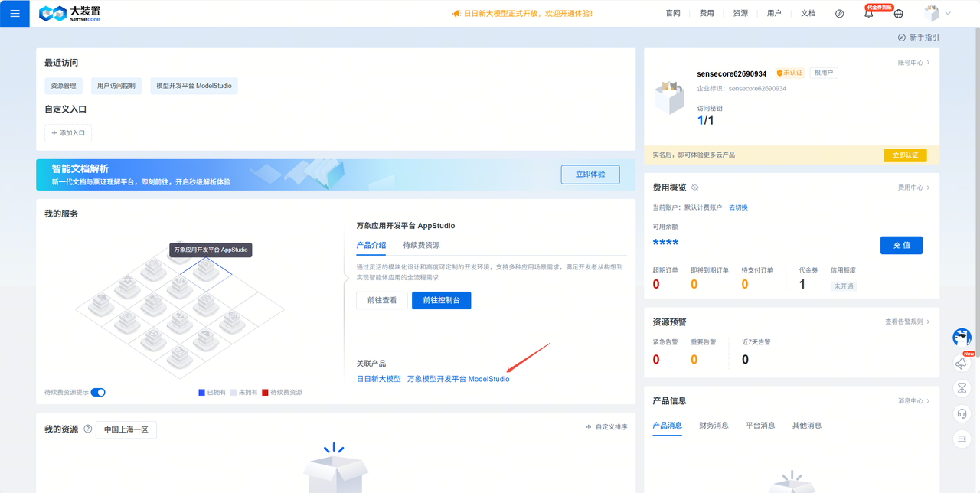Open recent 模型开发平台 ModelStudio shortcut
This screenshot has height=493, width=980.
[194, 86]
